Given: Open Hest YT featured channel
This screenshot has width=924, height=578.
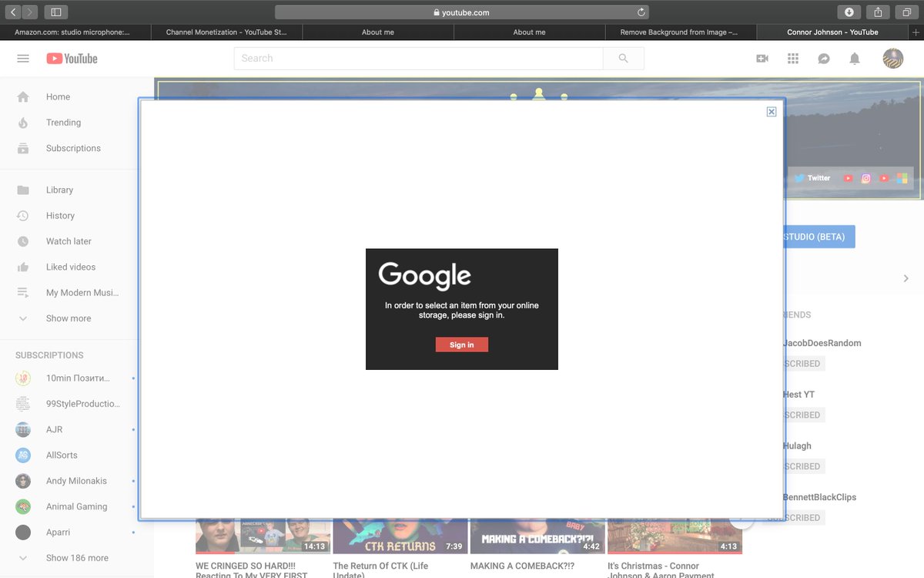Looking at the screenshot, I should point(798,395).
